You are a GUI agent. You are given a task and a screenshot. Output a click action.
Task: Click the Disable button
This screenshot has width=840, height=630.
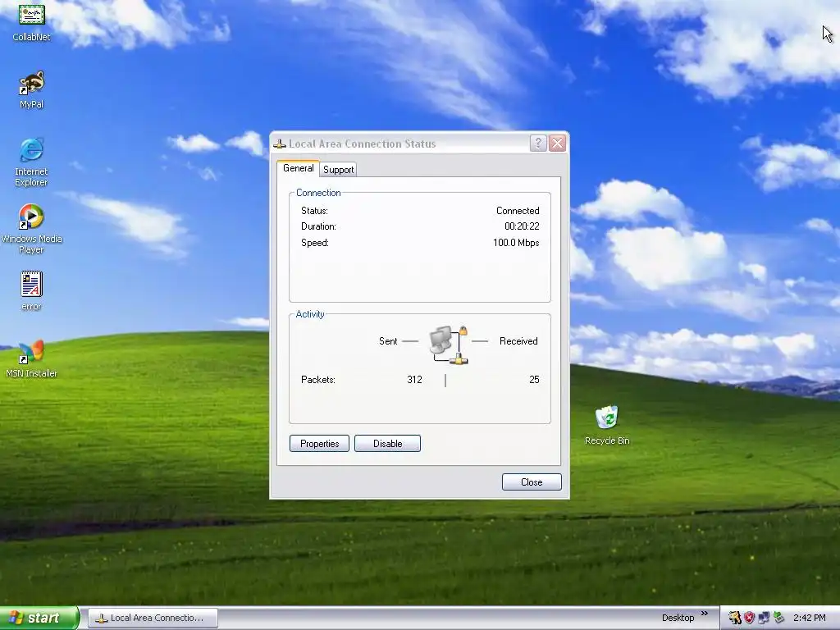387,444
